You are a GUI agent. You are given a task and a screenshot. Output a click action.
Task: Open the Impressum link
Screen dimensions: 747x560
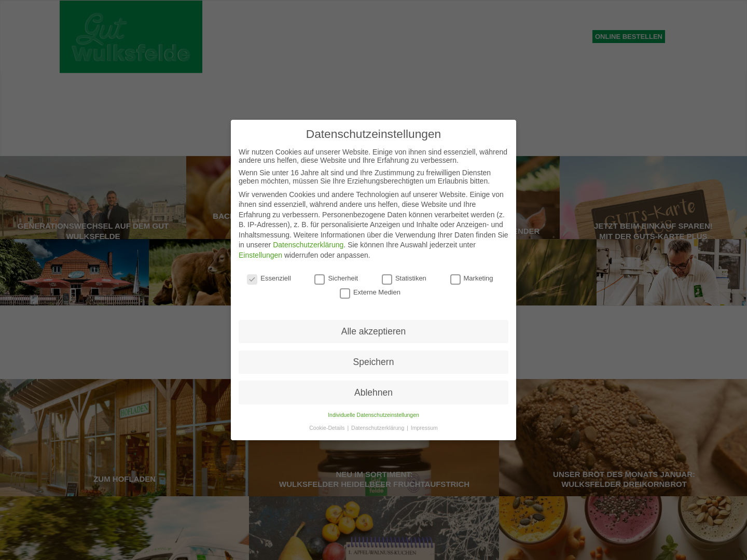pyautogui.click(x=424, y=428)
